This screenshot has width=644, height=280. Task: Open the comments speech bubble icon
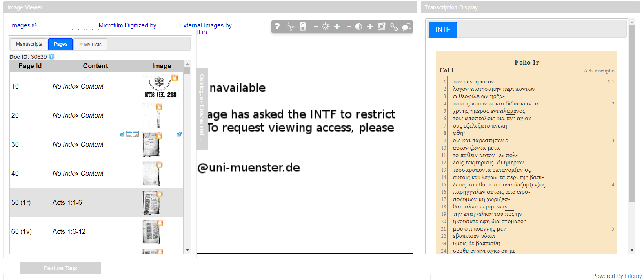pos(406,27)
